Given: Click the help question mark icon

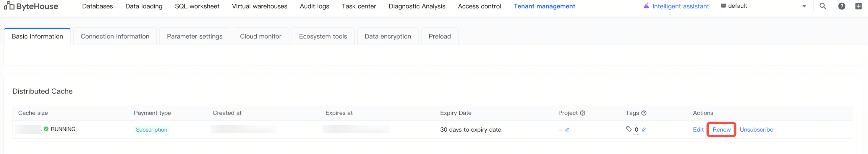Looking at the screenshot, I should pyautogui.click(x=841, y=6).
